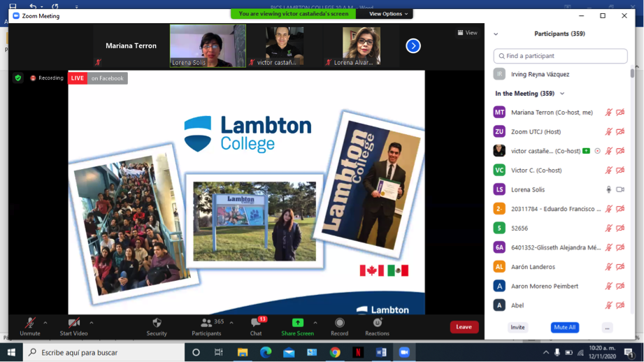Screen dimensions: 644x362
Task: Expand arrow next to Participants count
Action: tap(231, 323)
